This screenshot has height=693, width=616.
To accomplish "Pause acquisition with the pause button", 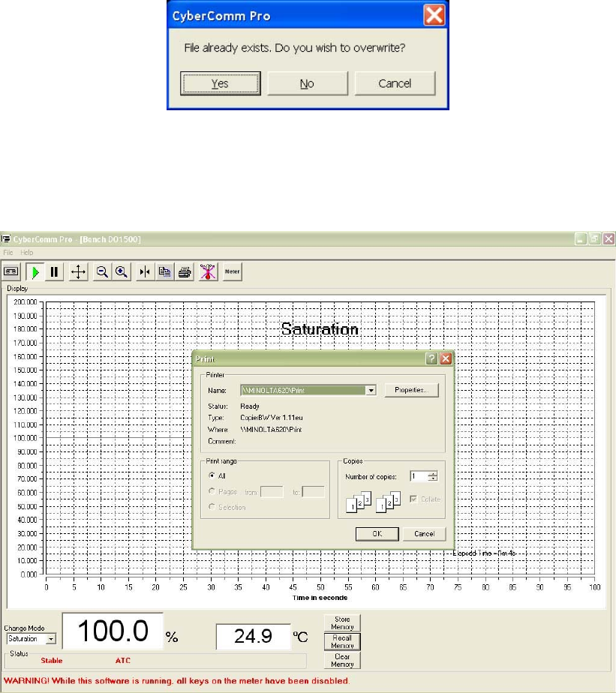I will point(54,271).
